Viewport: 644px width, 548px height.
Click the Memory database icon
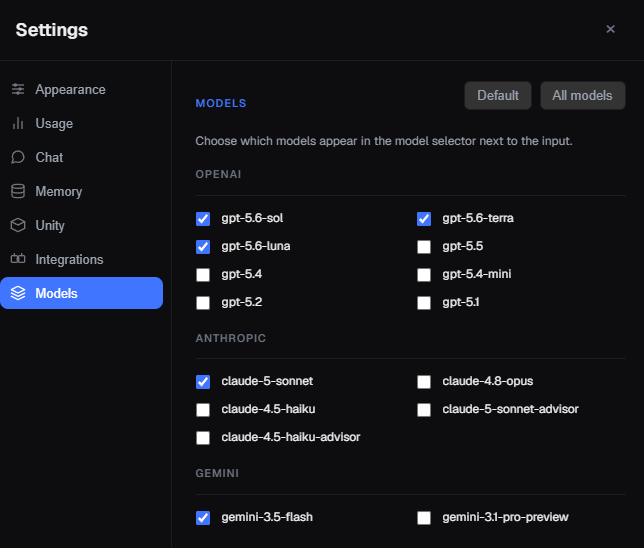click(18, 191)
